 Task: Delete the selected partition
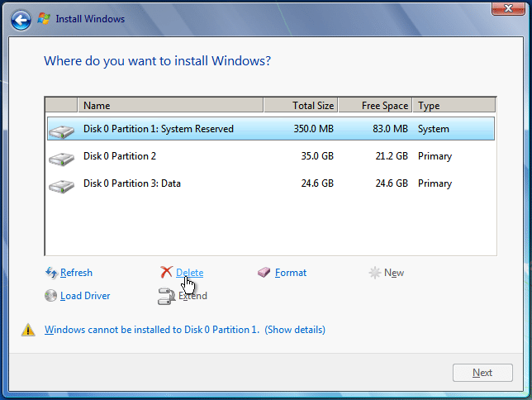click(190, 273)
